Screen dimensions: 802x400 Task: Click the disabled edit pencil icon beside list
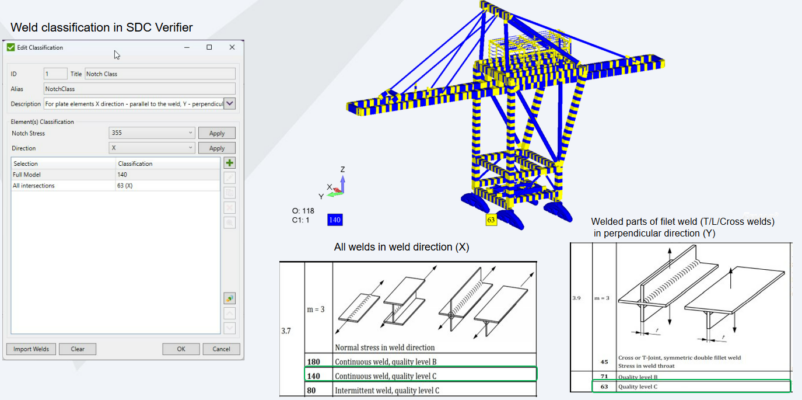pyautogui.click(x=230, y=178)
